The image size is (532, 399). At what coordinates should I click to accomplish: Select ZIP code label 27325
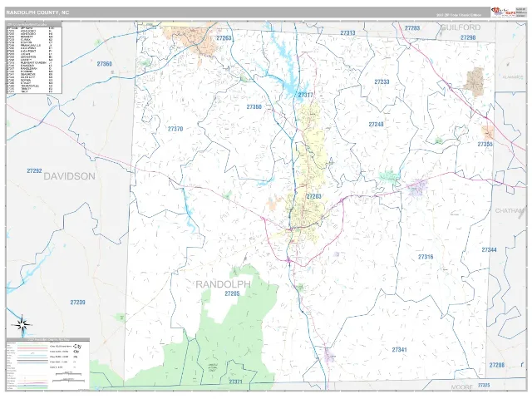click(x=484, y=386)
